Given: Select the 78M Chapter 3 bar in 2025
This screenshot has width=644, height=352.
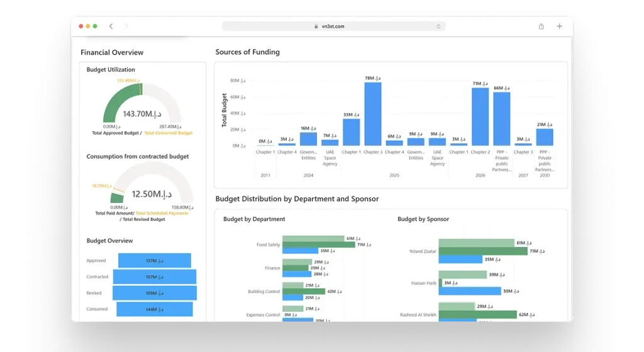Looking at the screenshot, I should click(372, 114).
